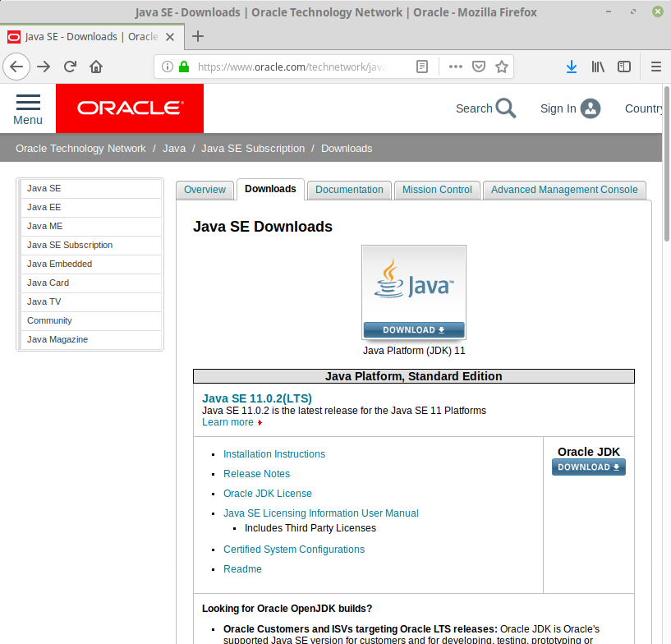This screenshot has width=671, height=644.
Task: Toggle the sidebar icon in the toolbar
Action: point(624,67)
